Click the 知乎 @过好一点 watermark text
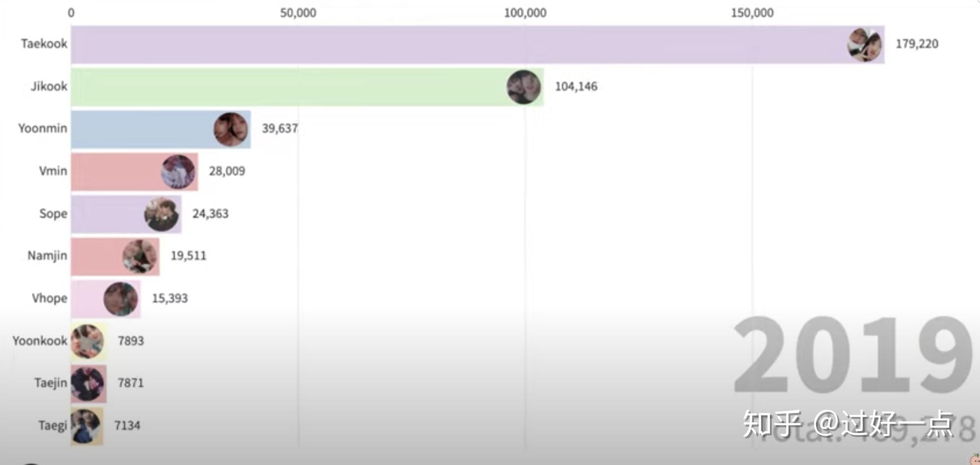This screenshot has height=465, width=980. (847, 423)
